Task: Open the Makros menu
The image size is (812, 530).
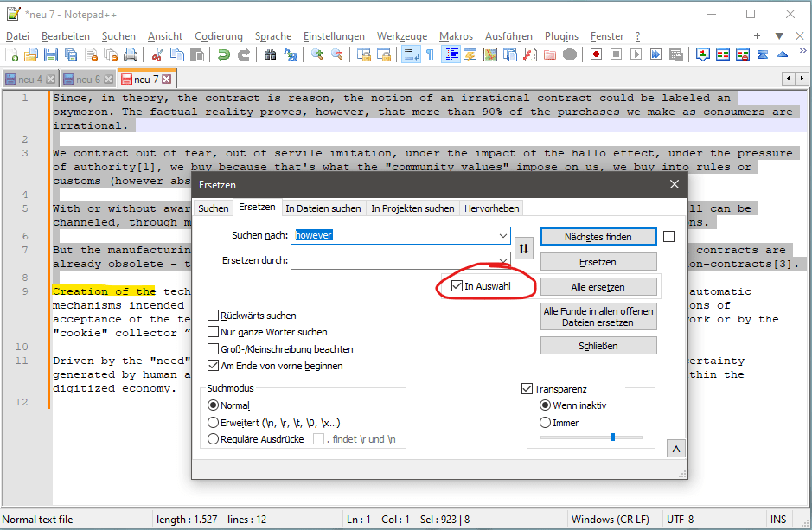Action: [457, 36]
